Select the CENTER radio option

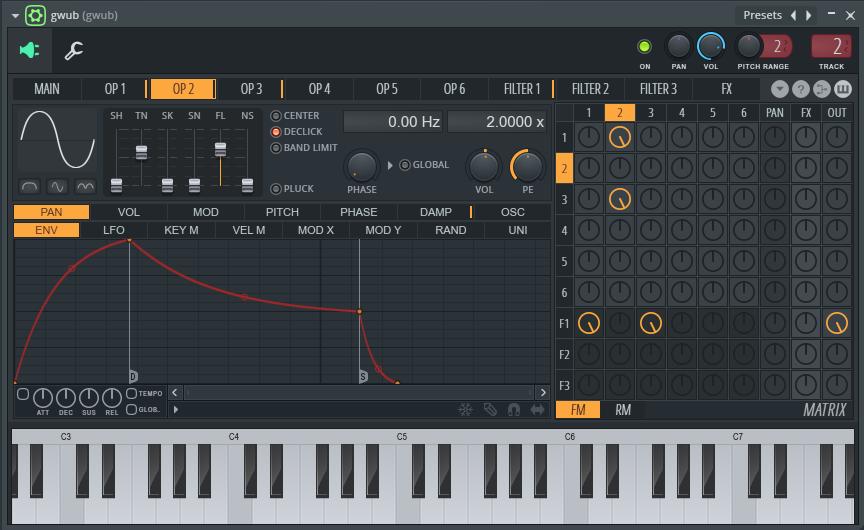pos(295,116)
